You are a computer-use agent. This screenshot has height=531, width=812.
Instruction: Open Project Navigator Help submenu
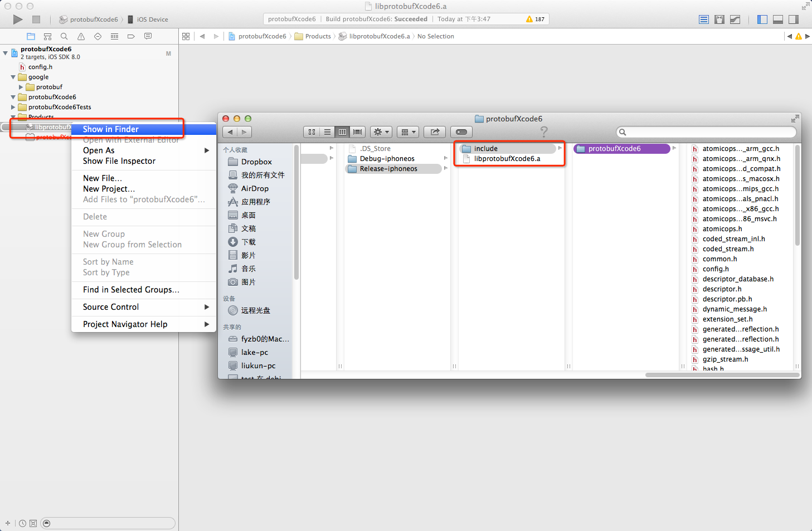coord(144,324)
